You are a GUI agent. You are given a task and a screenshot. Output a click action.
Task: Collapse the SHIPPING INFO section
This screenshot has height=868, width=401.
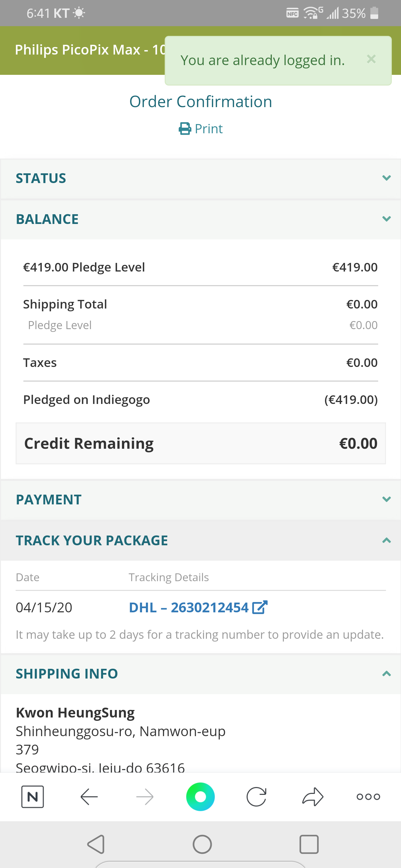387,674
